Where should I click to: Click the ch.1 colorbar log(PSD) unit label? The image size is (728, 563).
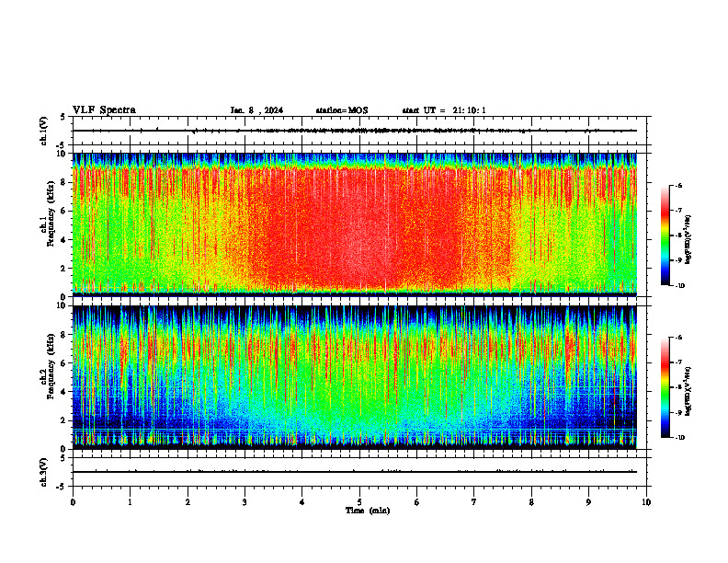[688, 239]
